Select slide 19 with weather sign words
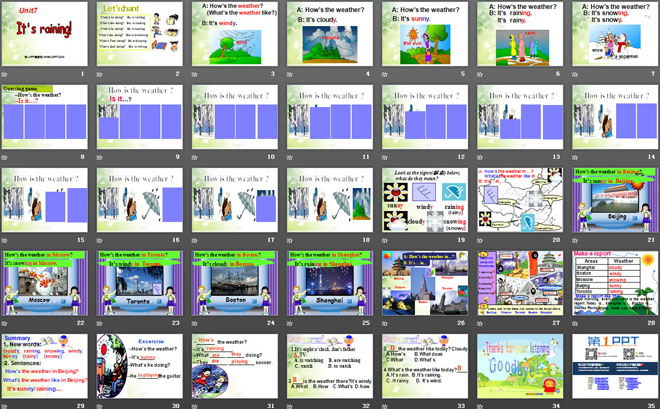 [423, 200]
